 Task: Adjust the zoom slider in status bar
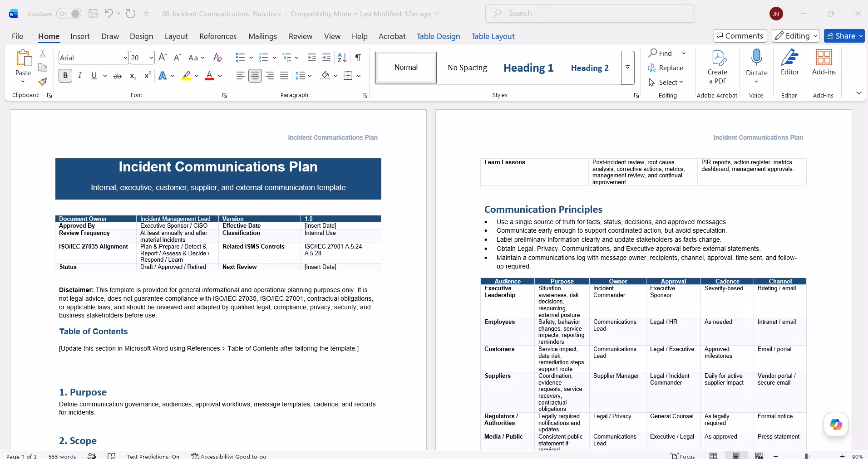click(806, 456)
